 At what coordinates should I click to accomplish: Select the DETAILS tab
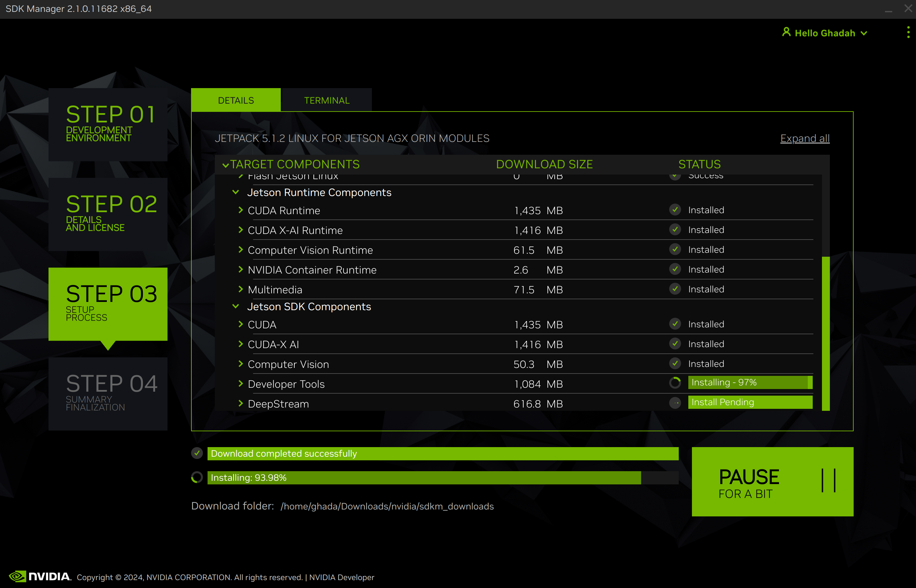pyautogui.click(x=236, y=100)
